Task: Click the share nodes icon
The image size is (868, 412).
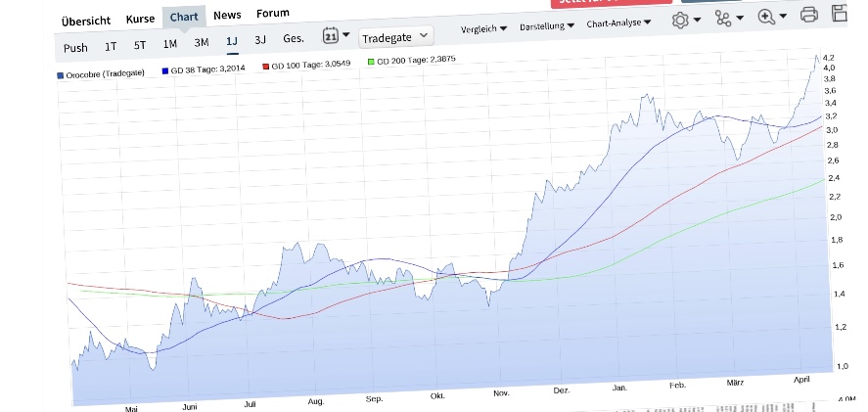Action: [x=723, y=19]
